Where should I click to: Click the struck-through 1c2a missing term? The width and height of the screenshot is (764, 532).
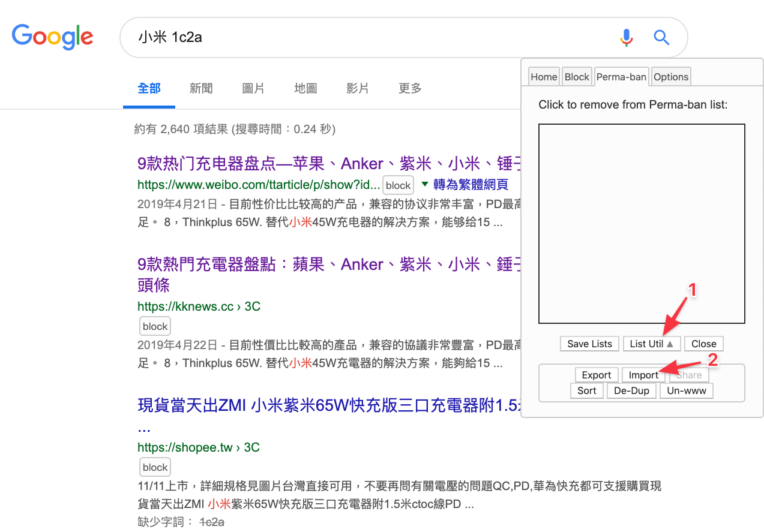coord(212,522)
